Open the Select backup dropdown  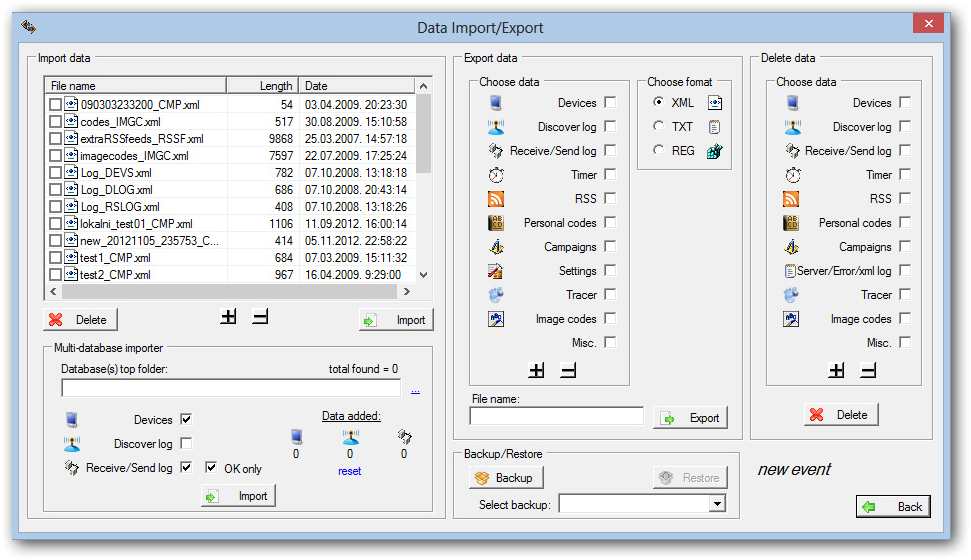point(717,504)
